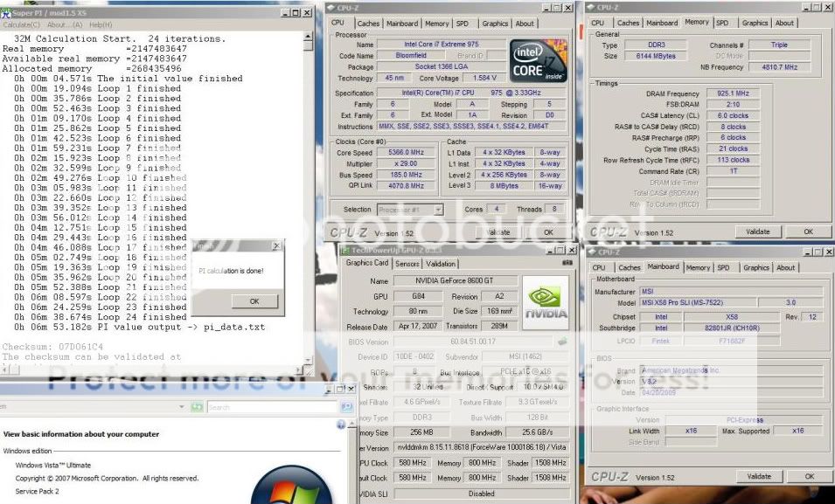This screenshot has width=835, height=504.
Task: Click the scroll-up arrow in the System window
Action: (x=351, y=424)
